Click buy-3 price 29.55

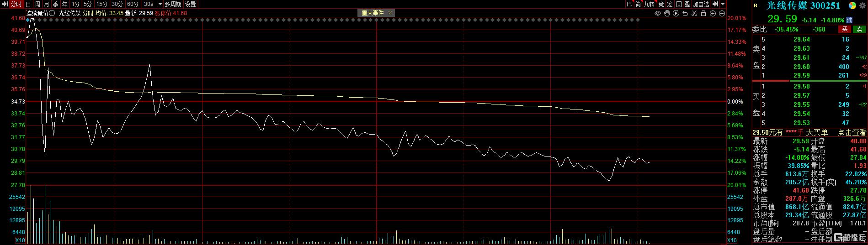coord(801,104)
